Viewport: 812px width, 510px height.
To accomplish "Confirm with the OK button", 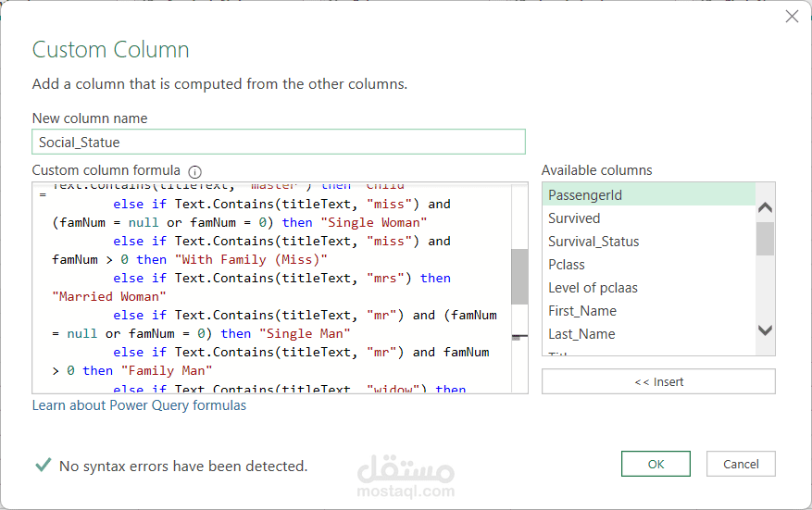I will 656,464.
